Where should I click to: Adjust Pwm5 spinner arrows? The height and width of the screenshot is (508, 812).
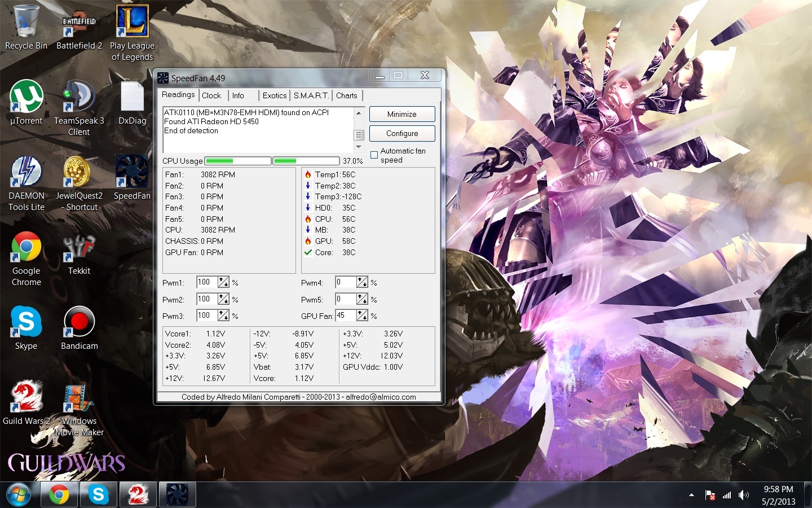click(x=363, y=299)
